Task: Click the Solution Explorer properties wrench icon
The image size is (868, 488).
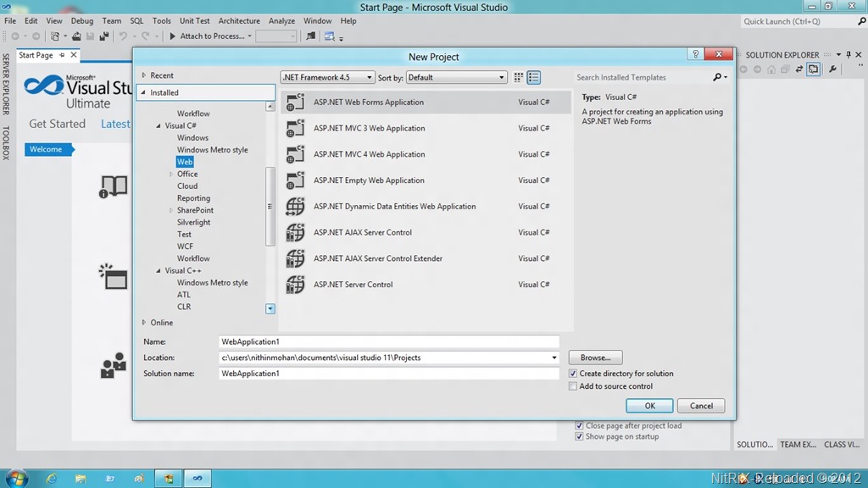Action: [x=832, y=69]
